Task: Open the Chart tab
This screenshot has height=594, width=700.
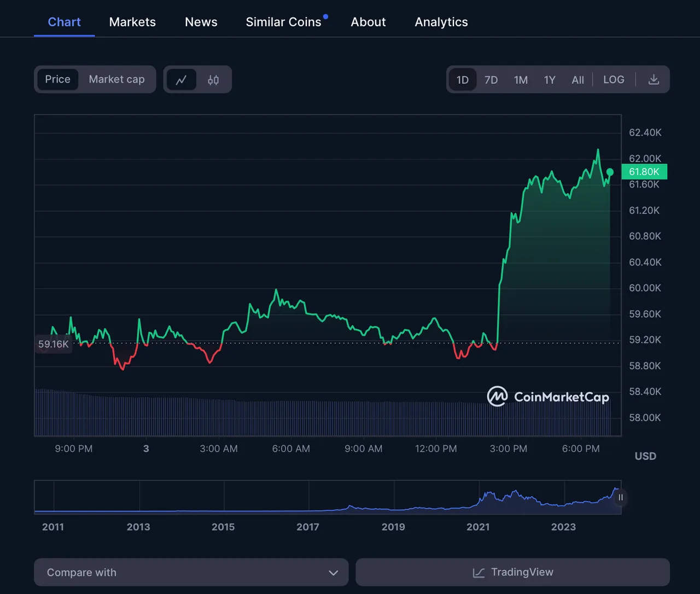Action: tap(65, 22)
